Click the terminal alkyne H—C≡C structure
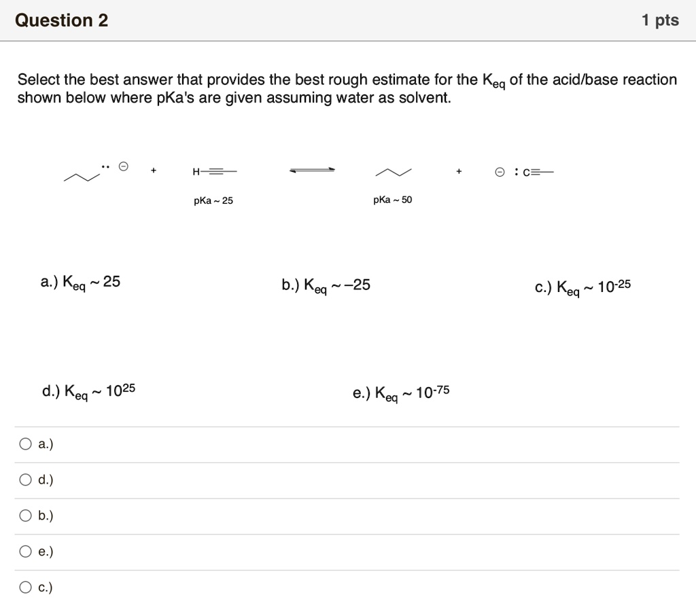Image resolution: width=696 pixels, height=616 pixels. [x=215, y=171]
